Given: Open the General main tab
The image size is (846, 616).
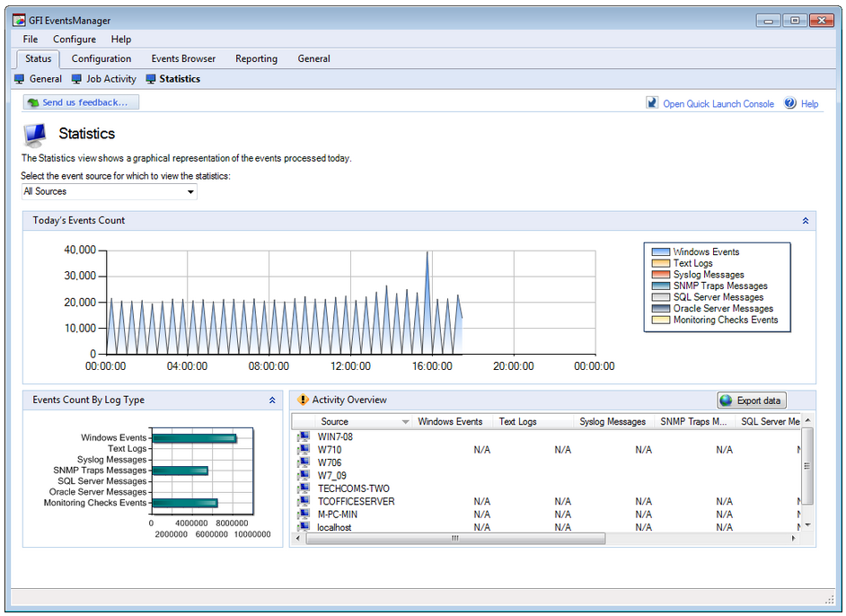Looking at the screenshot, I should tap(314, 58).
